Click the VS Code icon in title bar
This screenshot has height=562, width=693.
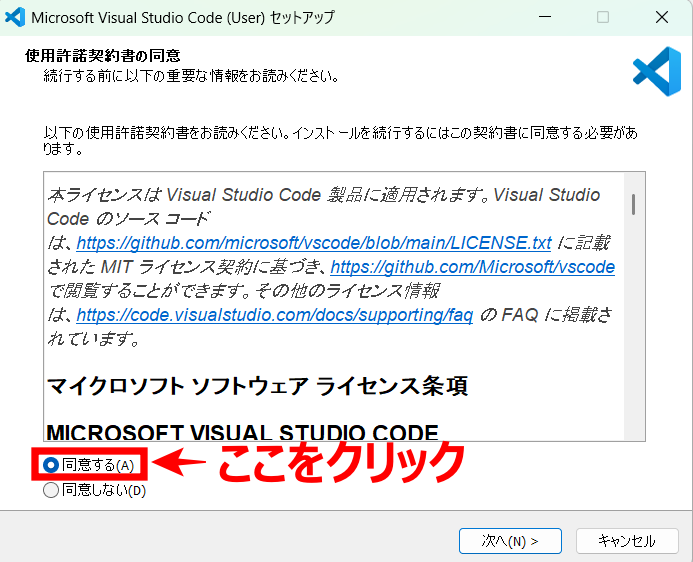point(15,17)
